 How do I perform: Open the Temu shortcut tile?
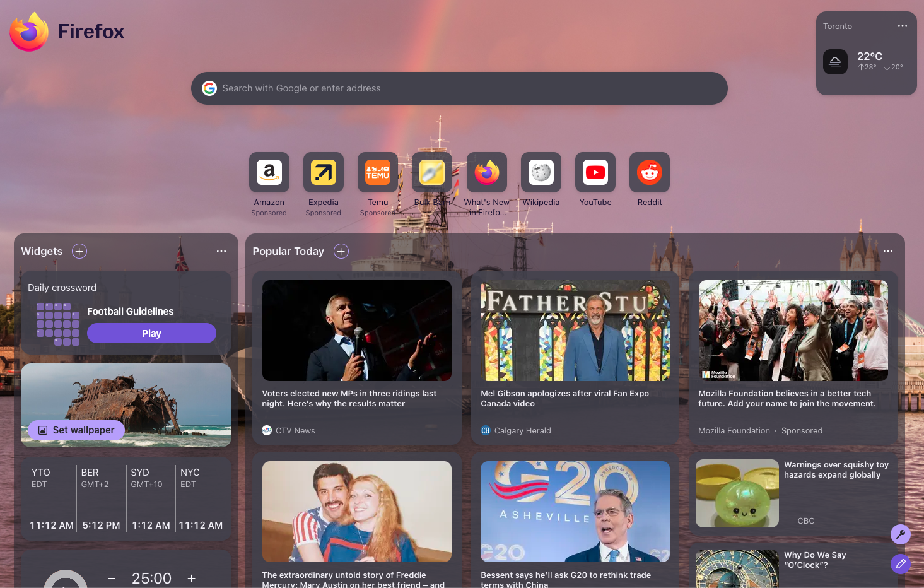click(x=378, y=172)
